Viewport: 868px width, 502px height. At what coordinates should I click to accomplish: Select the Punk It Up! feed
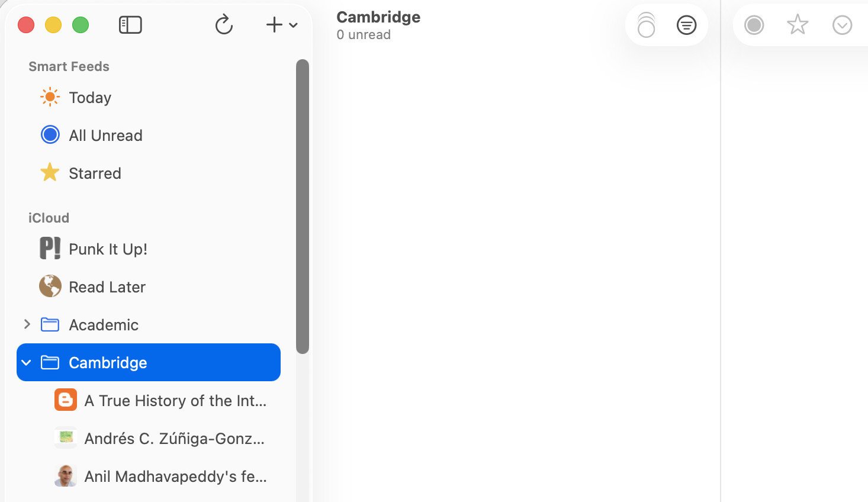pos(108,249)
